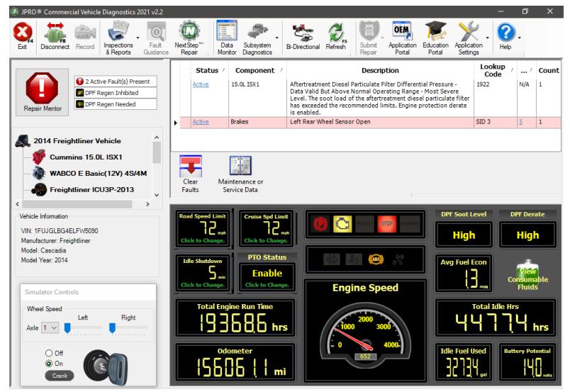Open dropdown arrow next to Inspections & Reports
This screenshot has width=570, height=392.
pyautogui.click(x=138, y=38)
